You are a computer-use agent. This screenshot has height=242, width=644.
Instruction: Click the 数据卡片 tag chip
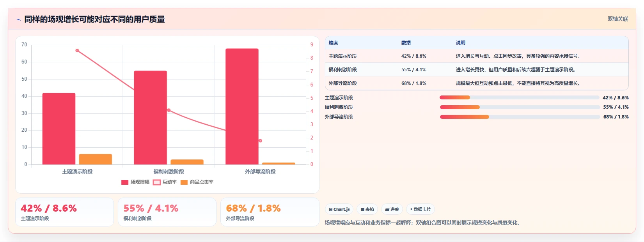point(420,209)
